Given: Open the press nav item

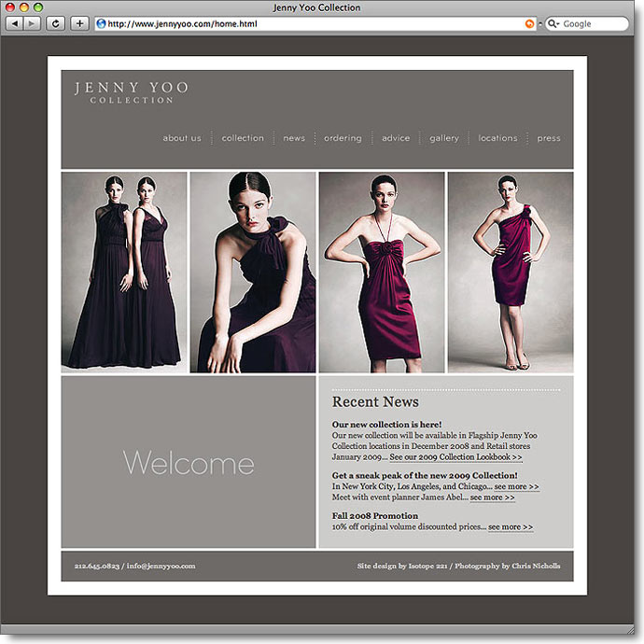Looking at the screenshot, I should pos(549,138).
